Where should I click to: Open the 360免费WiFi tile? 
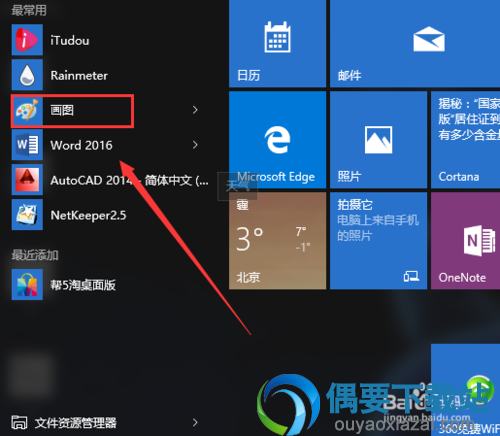465,390
